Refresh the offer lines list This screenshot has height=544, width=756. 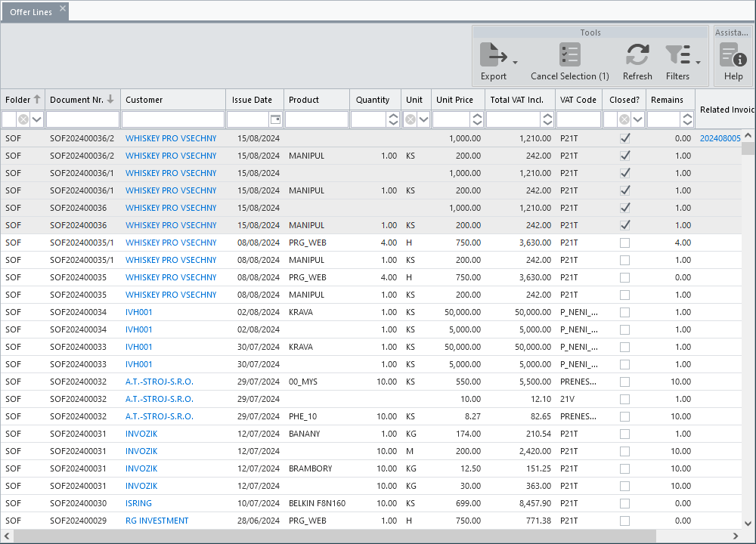click(637, 61)
